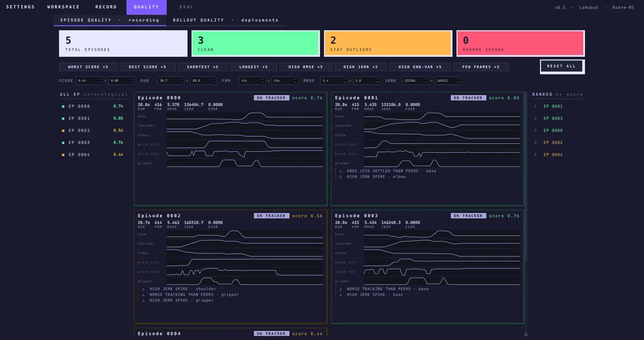
Task: Click stepper arrows on DUR minimum field
Action: click(181, 81)
